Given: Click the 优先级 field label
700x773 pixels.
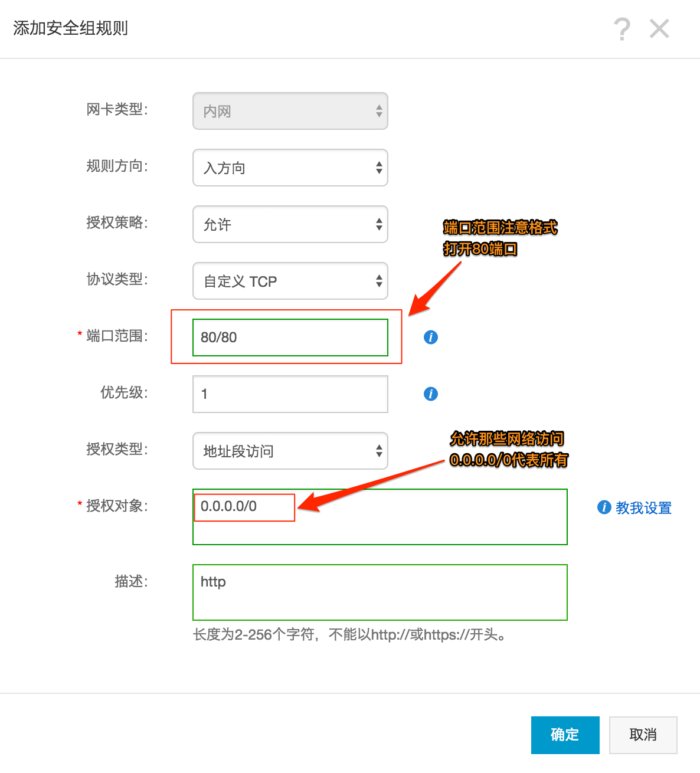Looking at the screenshot, I should [124, 392].
